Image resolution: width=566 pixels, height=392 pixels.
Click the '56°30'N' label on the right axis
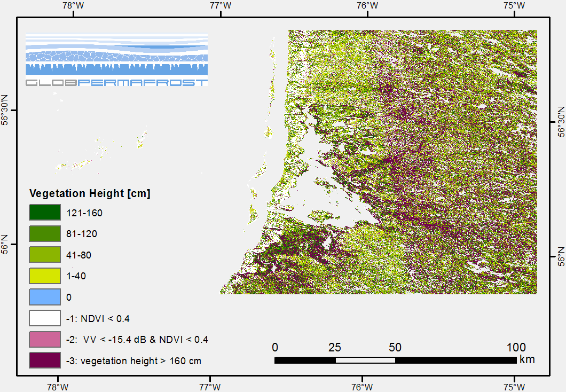[x=561, y=122]
